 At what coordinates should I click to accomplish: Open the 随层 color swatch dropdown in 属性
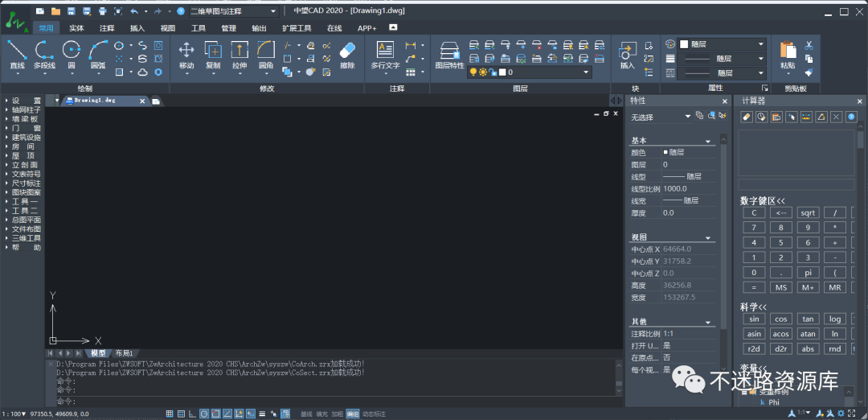(723, 44)
